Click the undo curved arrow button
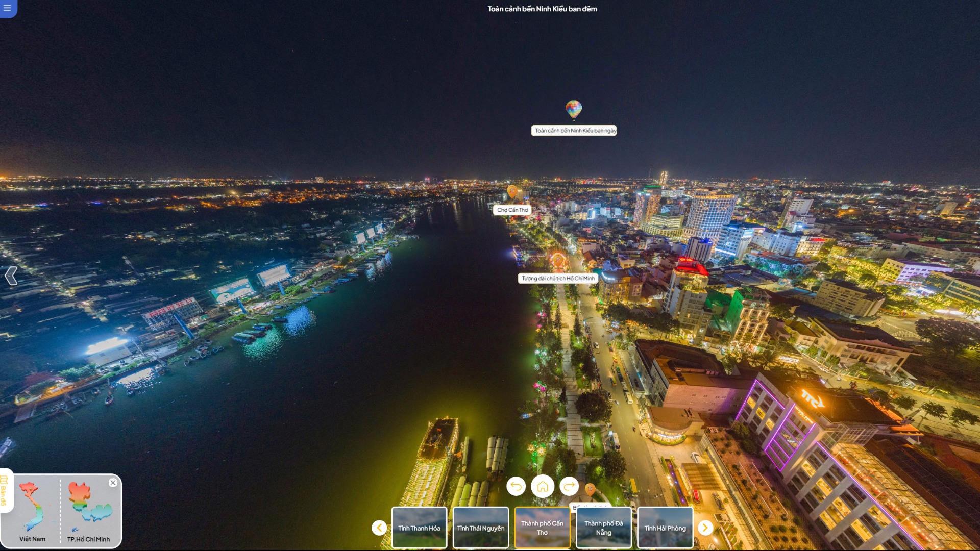Viewport: 980px width, 551px height. (x=516, y=486)
